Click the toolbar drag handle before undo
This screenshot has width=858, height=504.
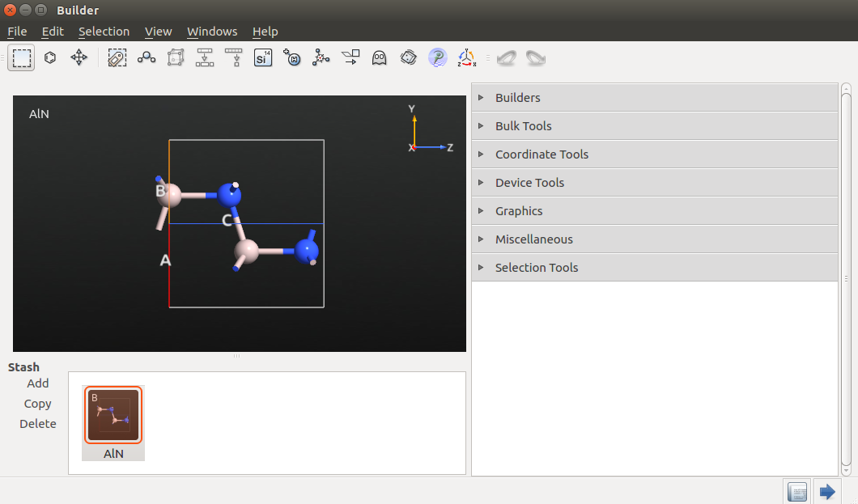487,57
